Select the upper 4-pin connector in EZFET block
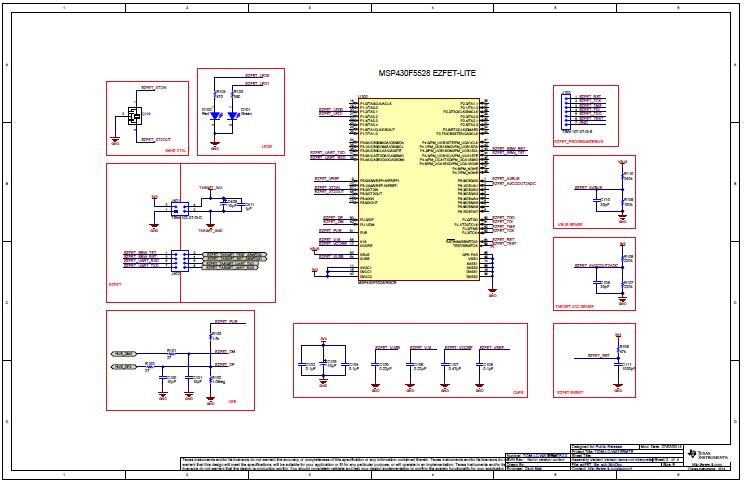This screenshot has height=484, width=745. click(179, 209)
